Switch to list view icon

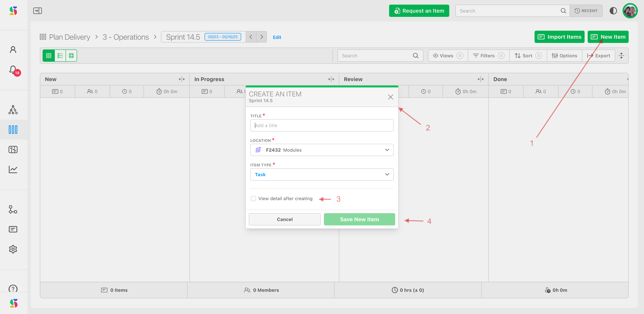[x=60, y=56]
